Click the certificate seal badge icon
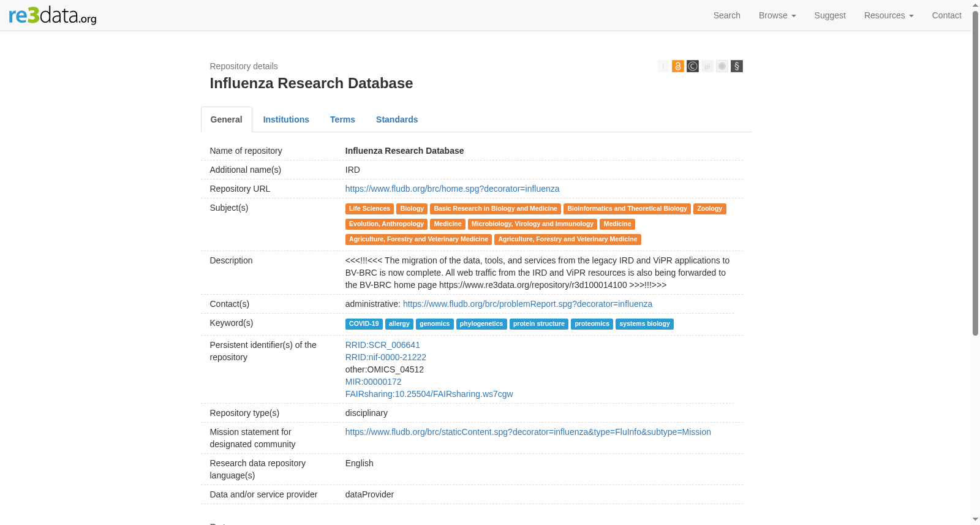The width and height of the screenshot is (980, 525). pyautogui.click(x=722, y=66)
